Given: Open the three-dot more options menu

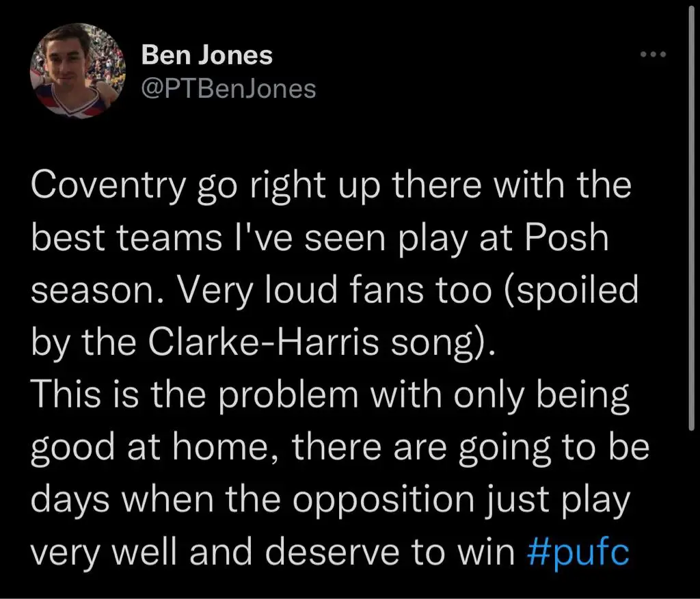Looking at the screenshot, I should 653,55.
